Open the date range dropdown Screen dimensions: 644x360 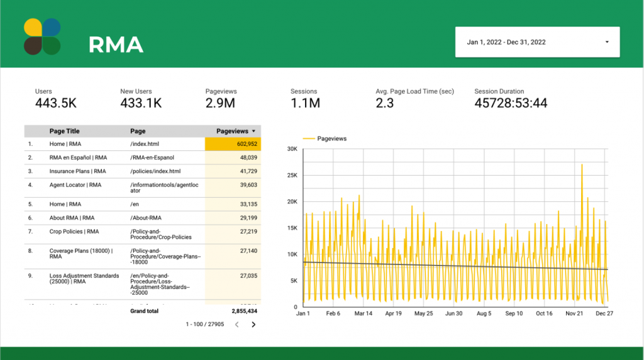(x=536, y=42)
